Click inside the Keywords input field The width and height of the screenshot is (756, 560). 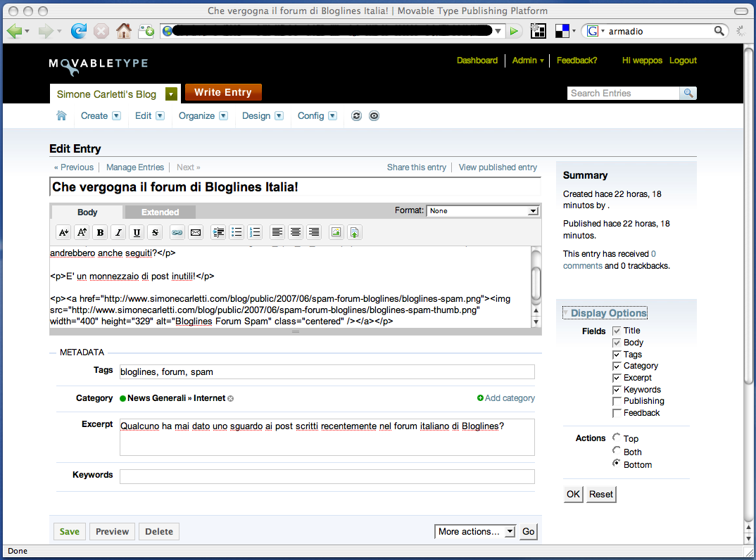point(327,476)
